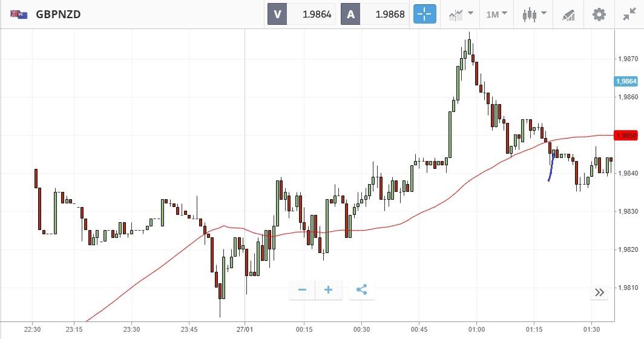
Task: Click the GBPNZD flag icon
Action: [x=18, y=14]
